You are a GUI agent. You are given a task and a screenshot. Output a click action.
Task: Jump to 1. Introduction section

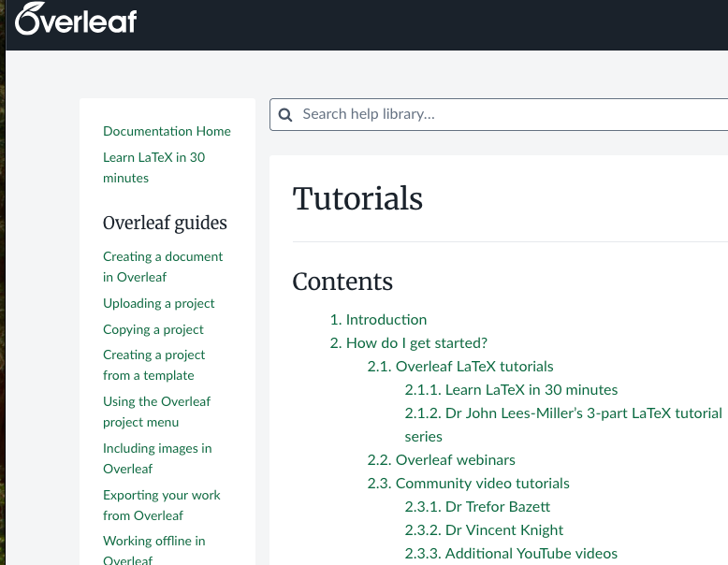tap(378, 319)
